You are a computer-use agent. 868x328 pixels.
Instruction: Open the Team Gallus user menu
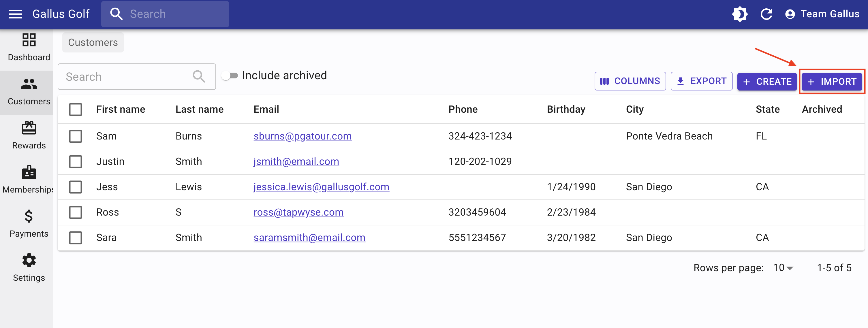click(822, 14)
